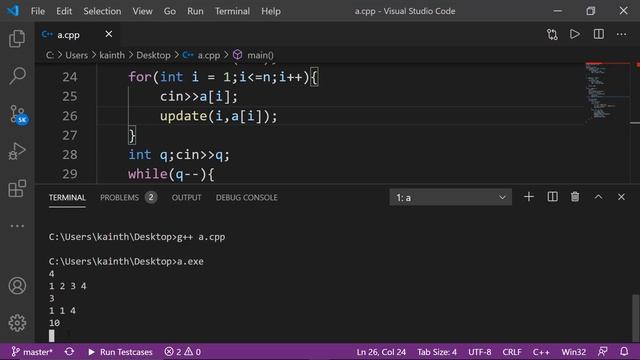Image resolution: width=640 pixels, height=360 pixels.
Task: Click the VS Code logo icon
Action: point(13,11)
